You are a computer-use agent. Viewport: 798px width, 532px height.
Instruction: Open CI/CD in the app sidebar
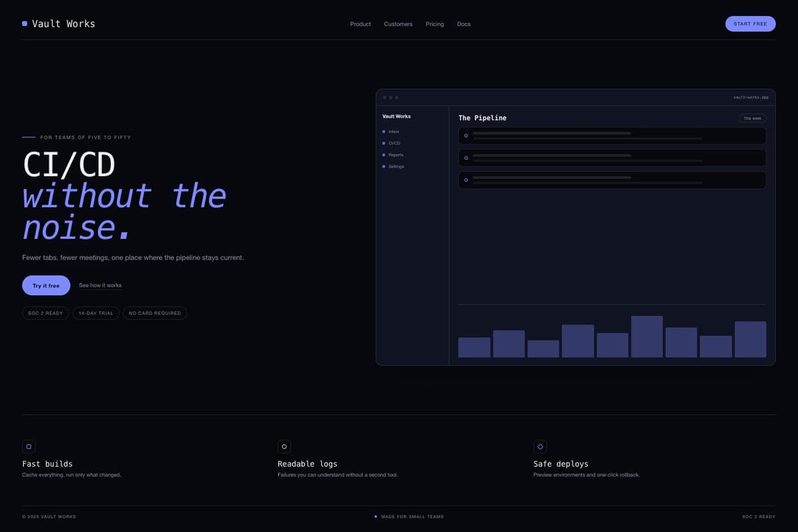394,143
